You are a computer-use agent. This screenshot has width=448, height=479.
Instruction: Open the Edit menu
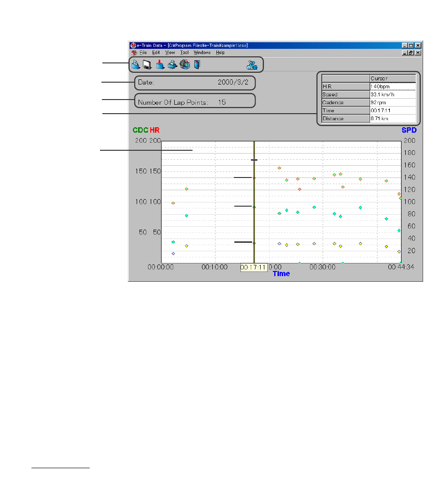click(x=156, y=53)
